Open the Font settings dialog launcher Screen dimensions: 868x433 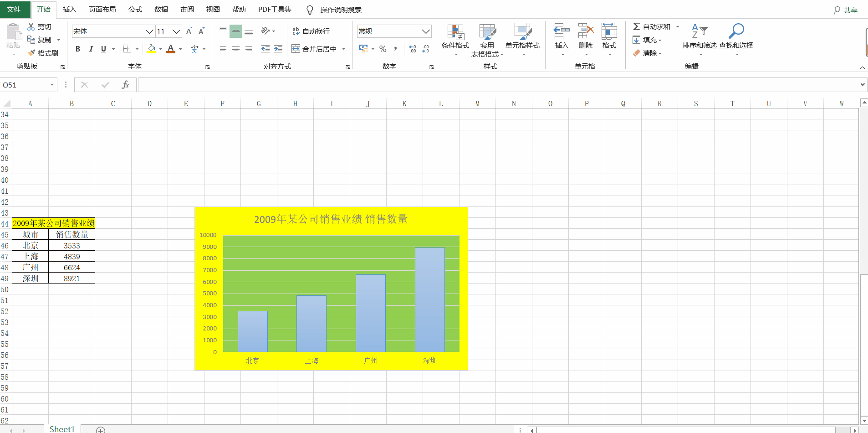(x=208, y=67)
